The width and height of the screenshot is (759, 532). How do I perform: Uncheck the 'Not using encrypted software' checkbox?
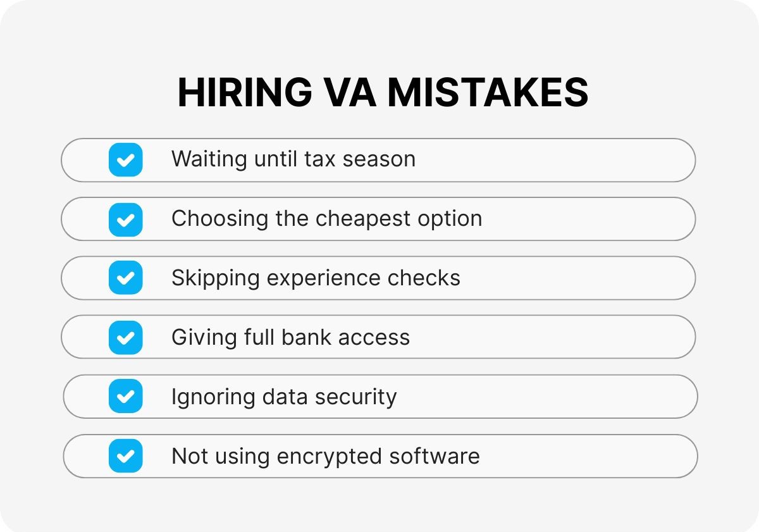(125, 456)
